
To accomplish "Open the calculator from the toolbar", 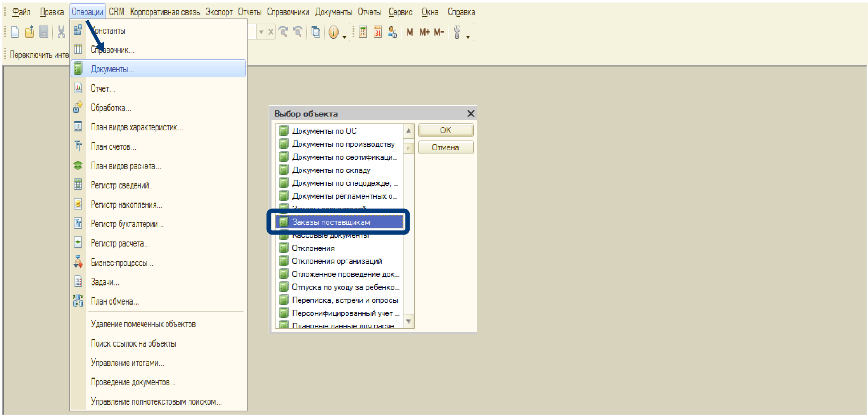I will point(363,32).
